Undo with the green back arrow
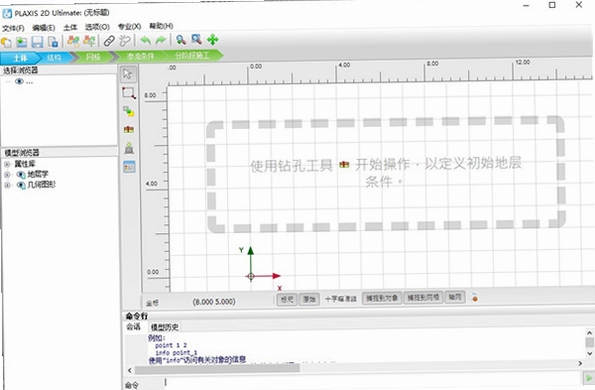595x390 pixels. pos(145,40)
